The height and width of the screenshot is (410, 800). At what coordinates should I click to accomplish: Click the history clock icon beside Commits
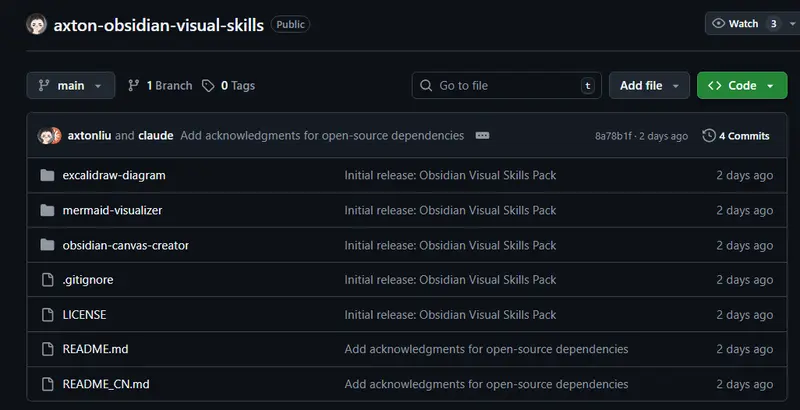pos(709,136)
